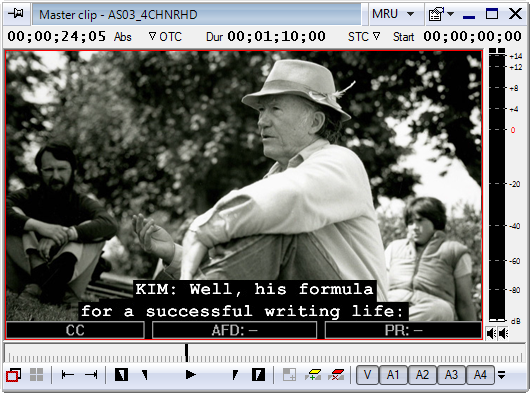Toggle the A3 audio track
Viewport: 530px width, 393px height.
point(451,375)
